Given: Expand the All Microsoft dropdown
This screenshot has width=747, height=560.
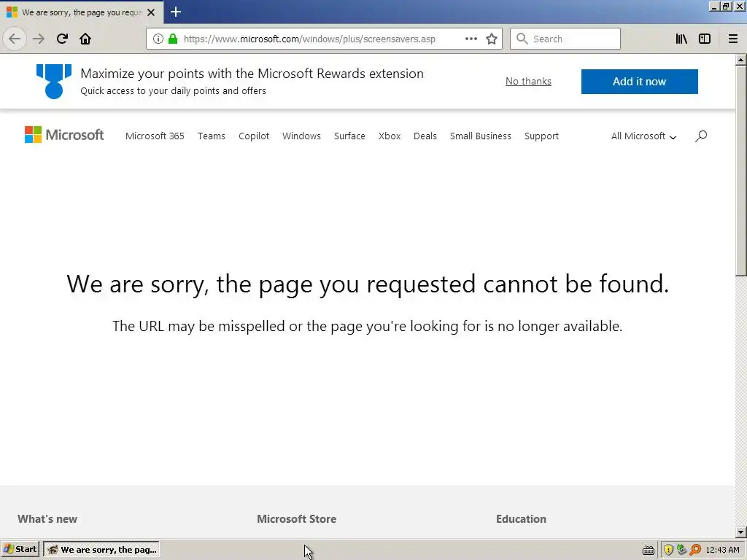Looking at the screenshot, I should [643, 136].
